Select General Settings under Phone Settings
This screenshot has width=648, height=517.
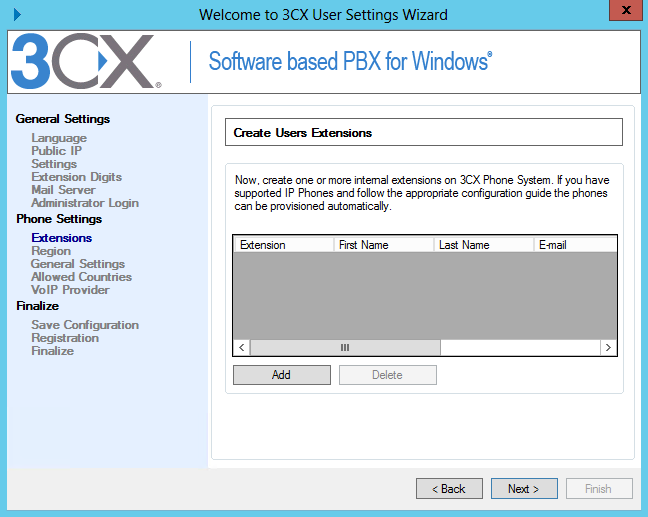click(x=78, y=264)
